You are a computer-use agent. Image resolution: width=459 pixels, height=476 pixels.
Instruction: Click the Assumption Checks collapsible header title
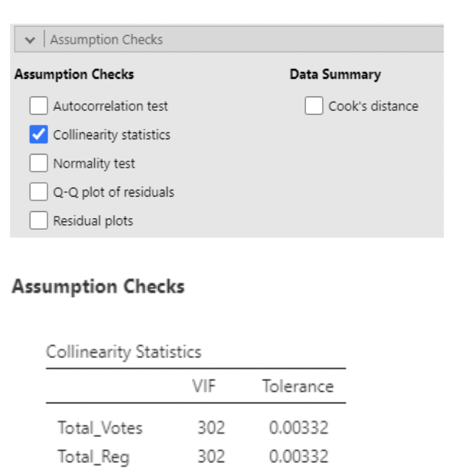tap(106, 40)
